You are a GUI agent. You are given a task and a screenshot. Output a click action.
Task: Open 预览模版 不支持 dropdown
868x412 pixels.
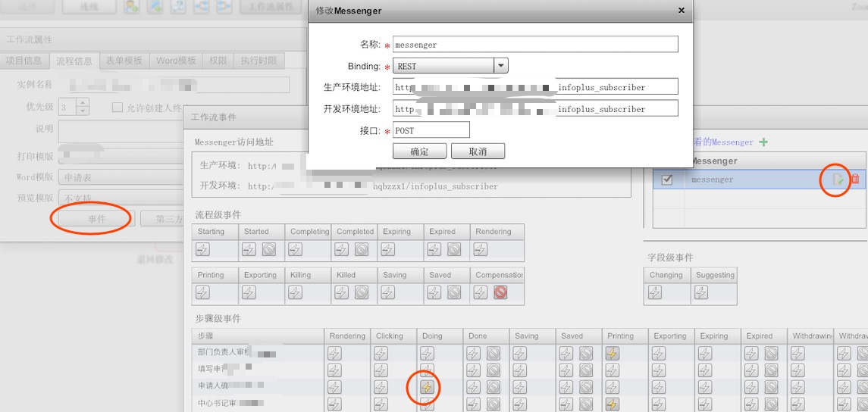click(x=122, y=198)
